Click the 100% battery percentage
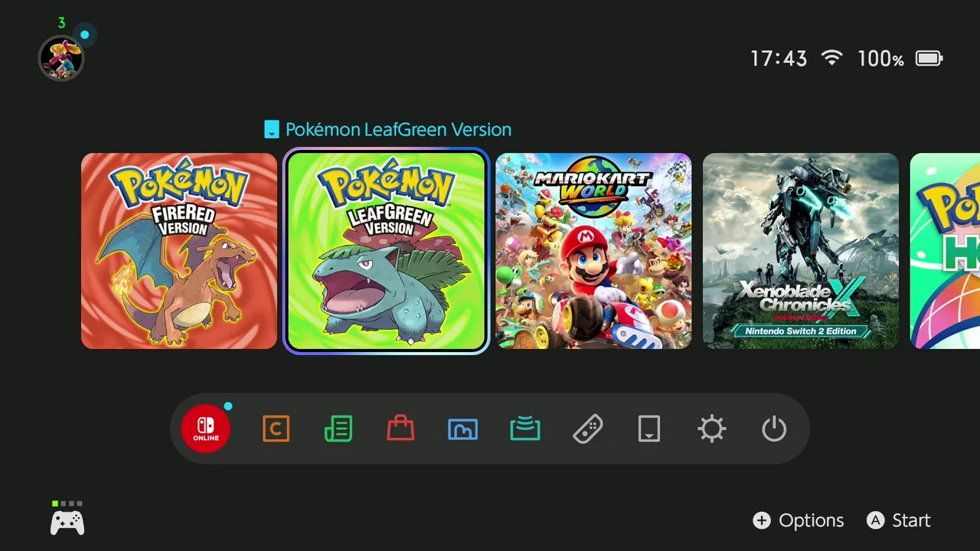980x551 pixels. (880, 58)
